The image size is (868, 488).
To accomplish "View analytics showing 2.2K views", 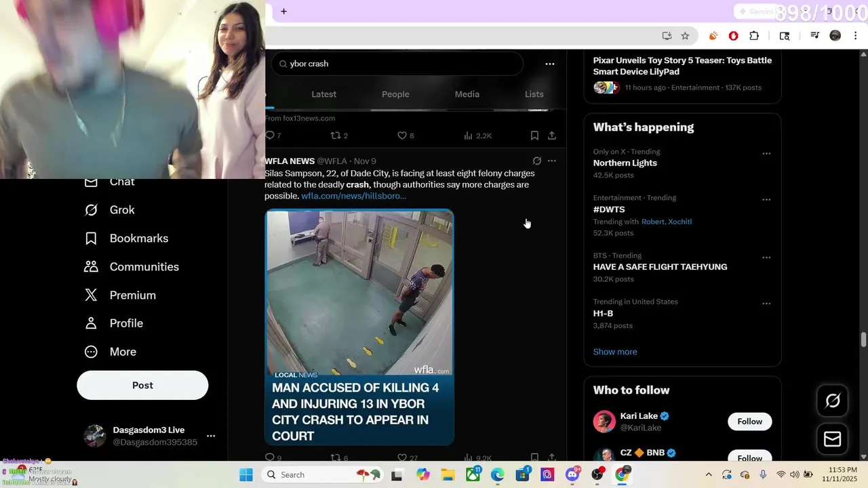I will tap(477, 136).
